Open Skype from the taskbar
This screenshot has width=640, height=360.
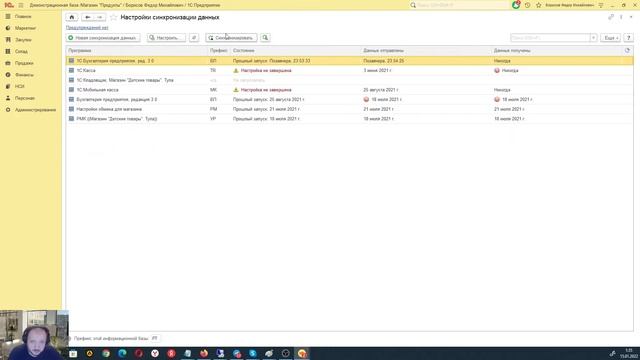[x=253, y=353]
